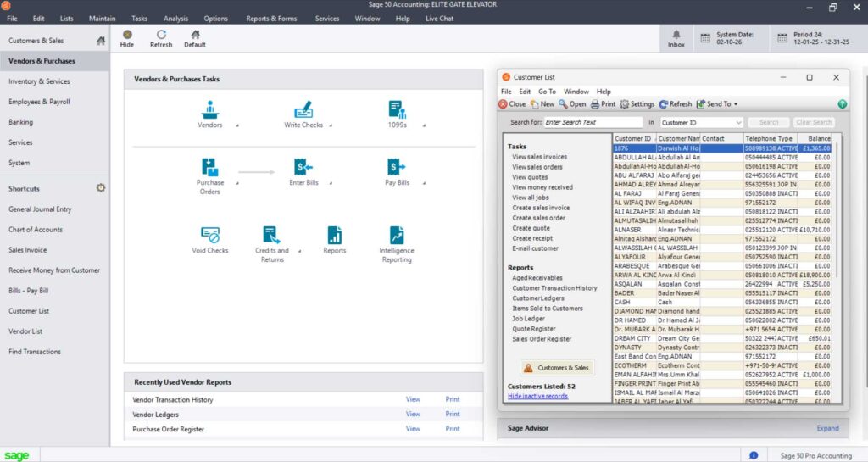Image resolution: width=868 pixels, height=462 pixels.
Task: Open the Enter Bills icon
Action: click(x=303, y=167)
